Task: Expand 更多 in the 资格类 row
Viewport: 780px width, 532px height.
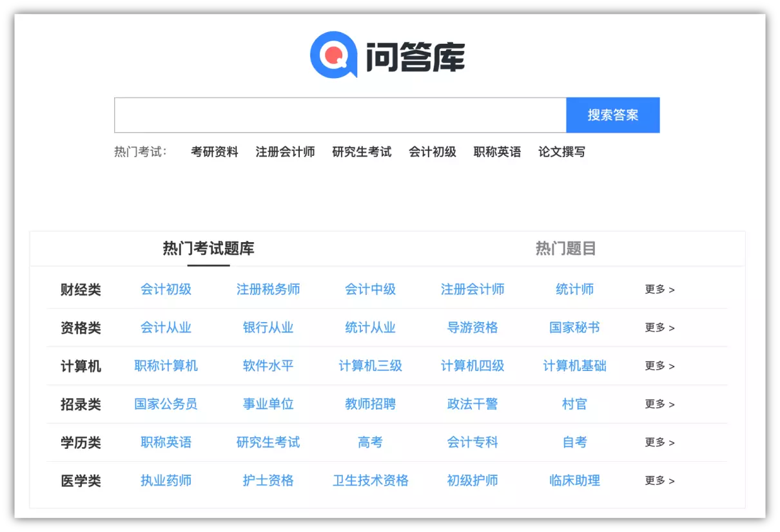Action: pyautogui.click(x=660, y=328)
